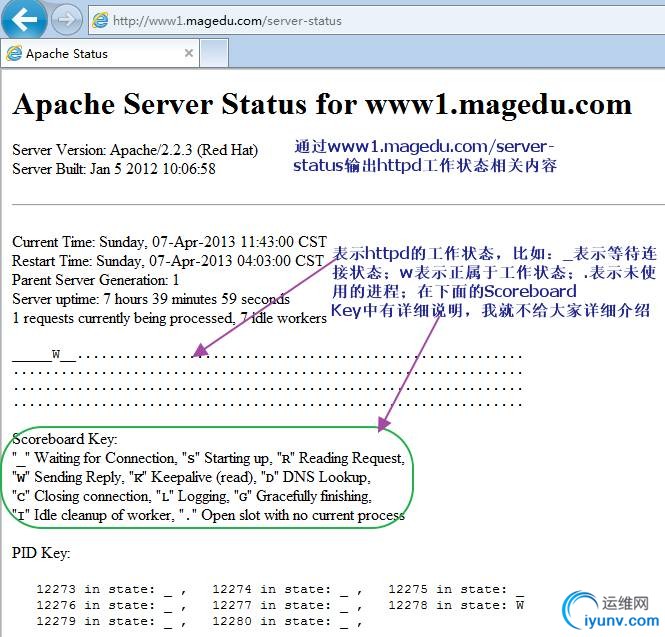The image size is (665, 637).
Task: Click the text "Gracefully finishing"
Action: click(x=313, y=496)
